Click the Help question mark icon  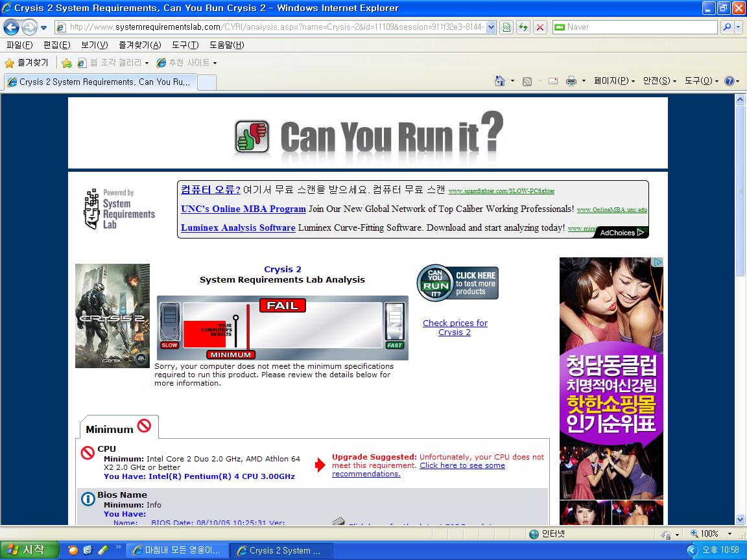[x=729, y=81]
